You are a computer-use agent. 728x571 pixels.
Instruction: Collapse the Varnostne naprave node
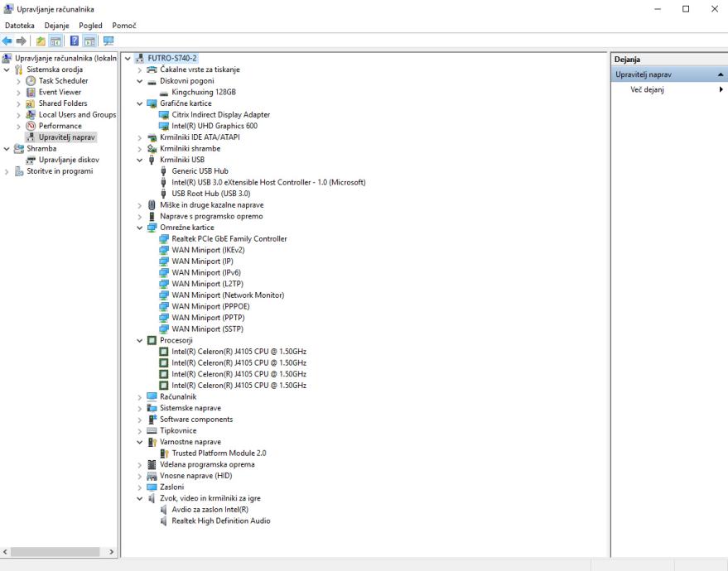tap(140, 442)
